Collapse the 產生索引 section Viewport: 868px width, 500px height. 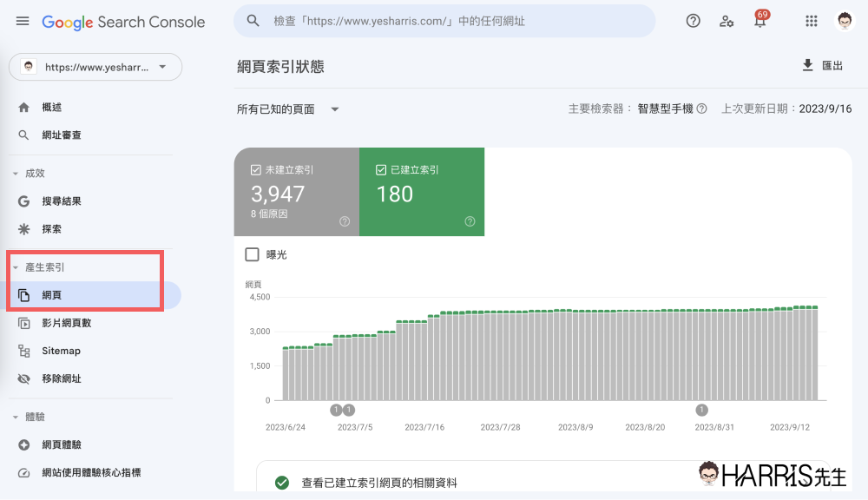(x=16, y=268)
